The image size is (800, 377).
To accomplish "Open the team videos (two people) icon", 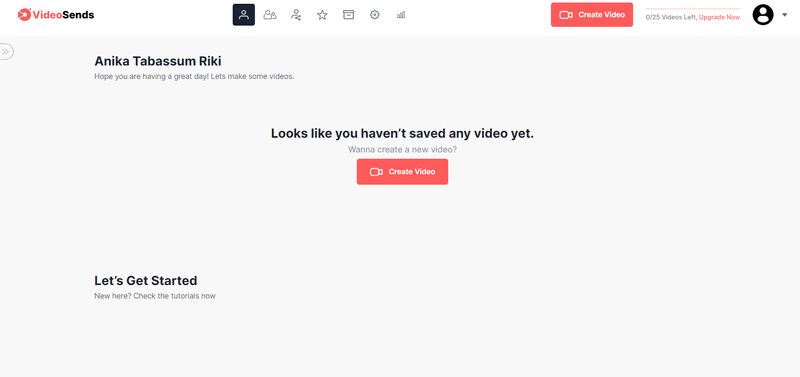I will point(270,15).
